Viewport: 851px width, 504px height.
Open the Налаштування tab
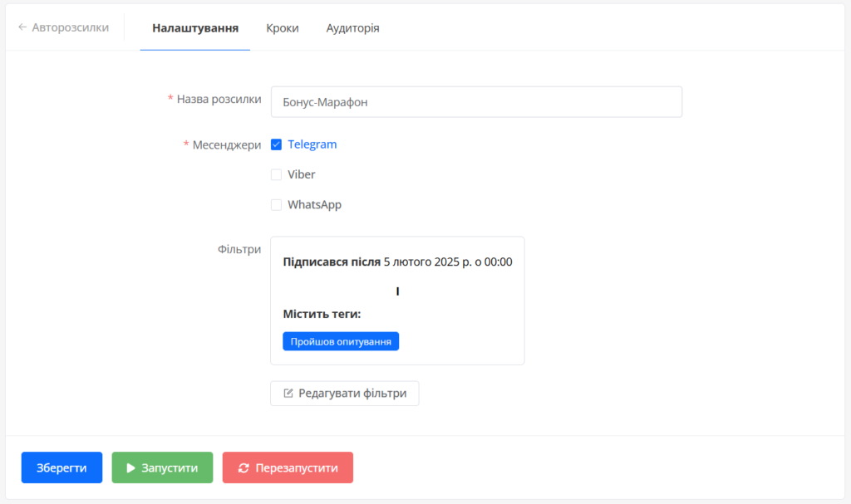(x=195, y=27)
